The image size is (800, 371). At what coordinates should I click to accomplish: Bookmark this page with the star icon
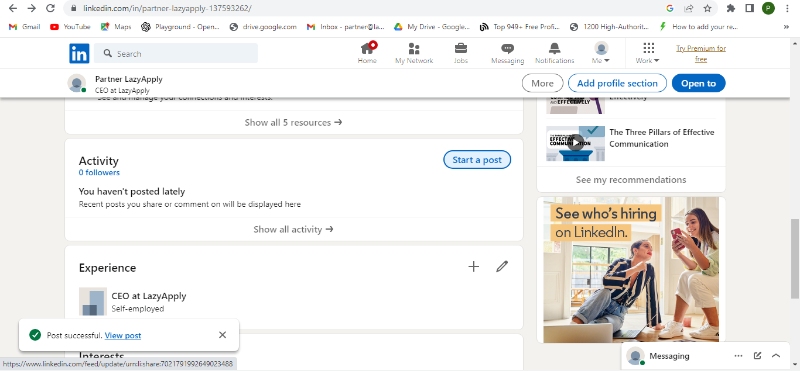tap(707, 8)
